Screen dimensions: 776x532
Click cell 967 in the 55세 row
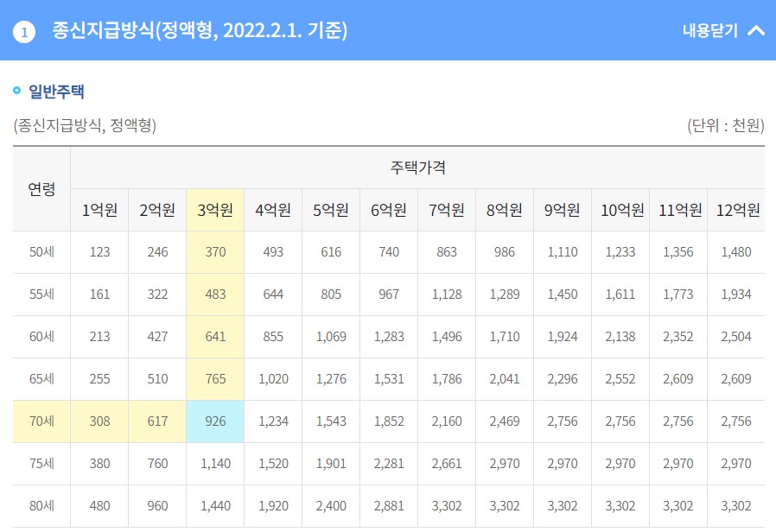click(389, 294)
